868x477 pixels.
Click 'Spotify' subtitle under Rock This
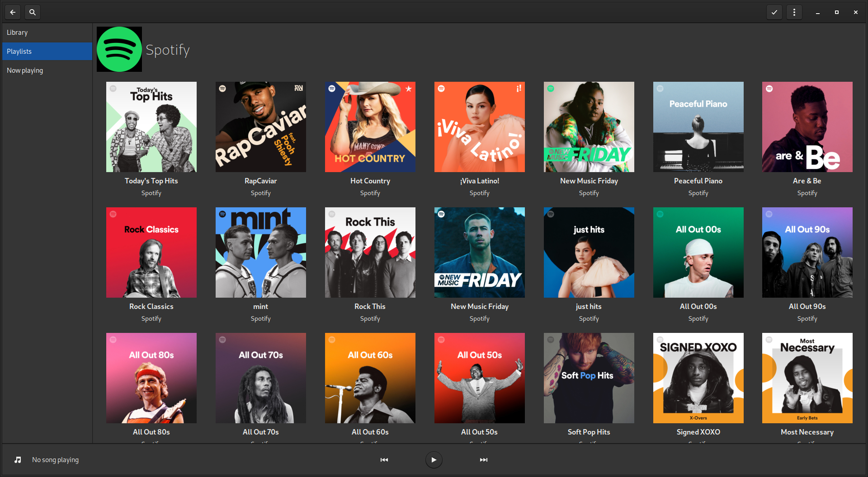click(370, 318)
